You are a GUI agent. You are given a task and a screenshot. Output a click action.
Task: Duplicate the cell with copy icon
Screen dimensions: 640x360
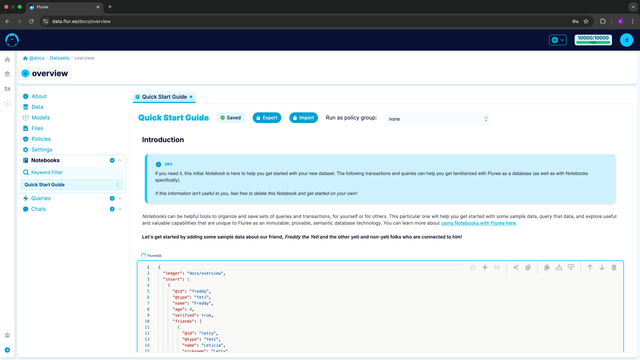[x=547, y=267]
